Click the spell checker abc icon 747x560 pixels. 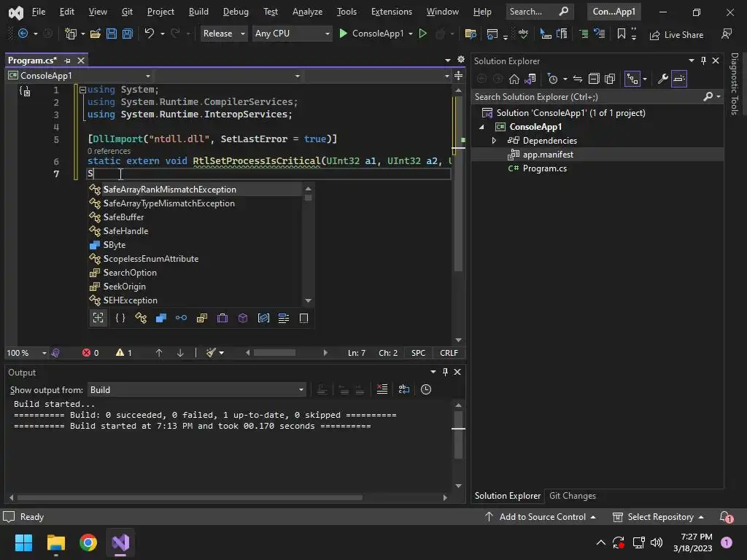tap(524, 34)
